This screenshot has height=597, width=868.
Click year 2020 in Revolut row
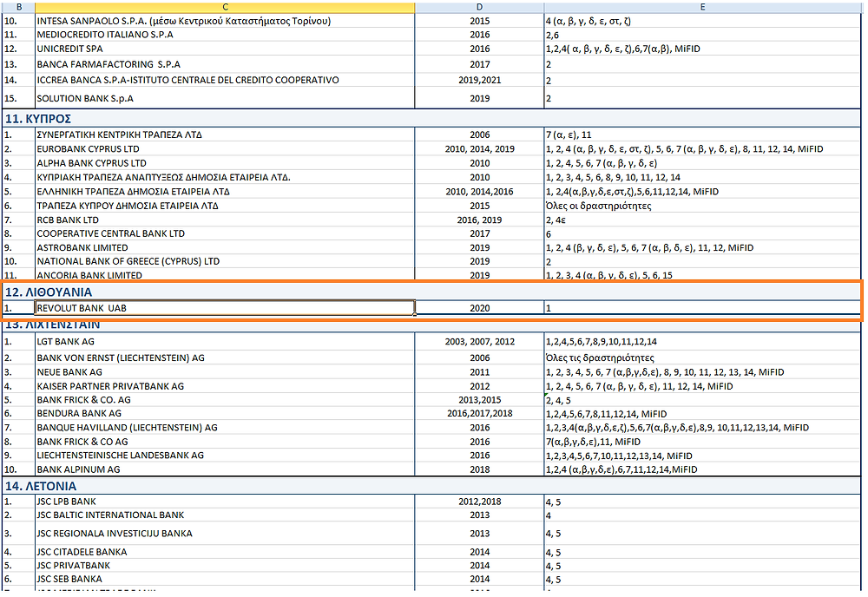pyautogui.click(x=479, y=308)
